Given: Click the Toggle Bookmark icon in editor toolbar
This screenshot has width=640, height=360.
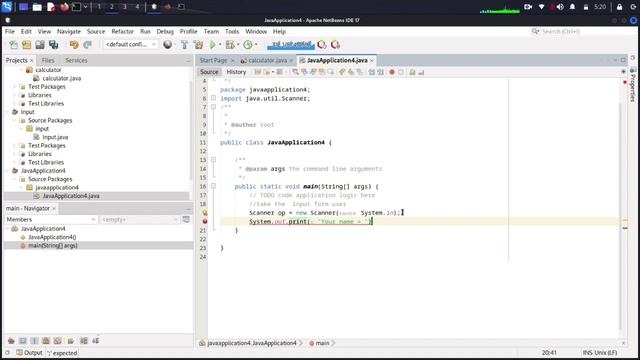Looking at the screenshot, I should coord(360,72).
